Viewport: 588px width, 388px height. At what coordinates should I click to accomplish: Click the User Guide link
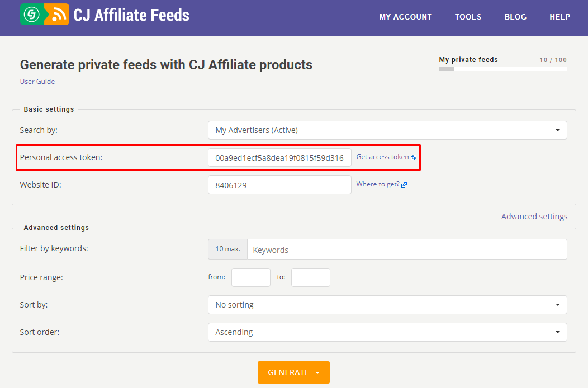tap(37, 82)
